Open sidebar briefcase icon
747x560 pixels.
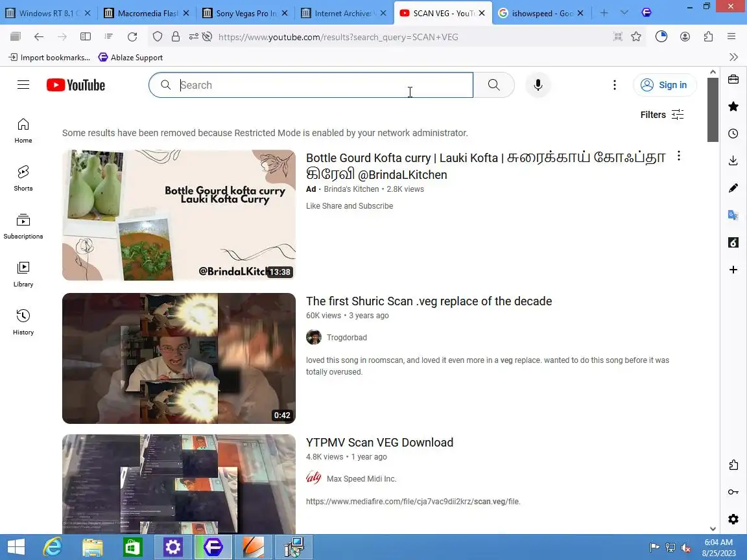tap(733, 79)
